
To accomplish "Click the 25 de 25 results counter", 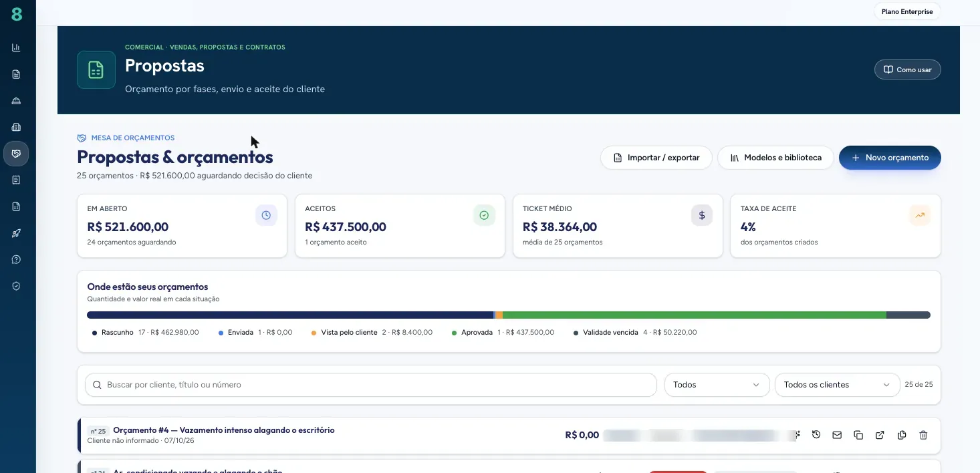I will [x=918, y=385].
